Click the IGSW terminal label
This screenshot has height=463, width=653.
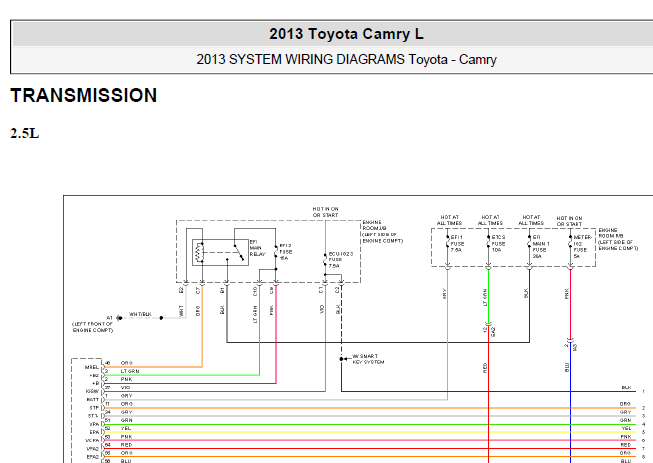point(92,391)
